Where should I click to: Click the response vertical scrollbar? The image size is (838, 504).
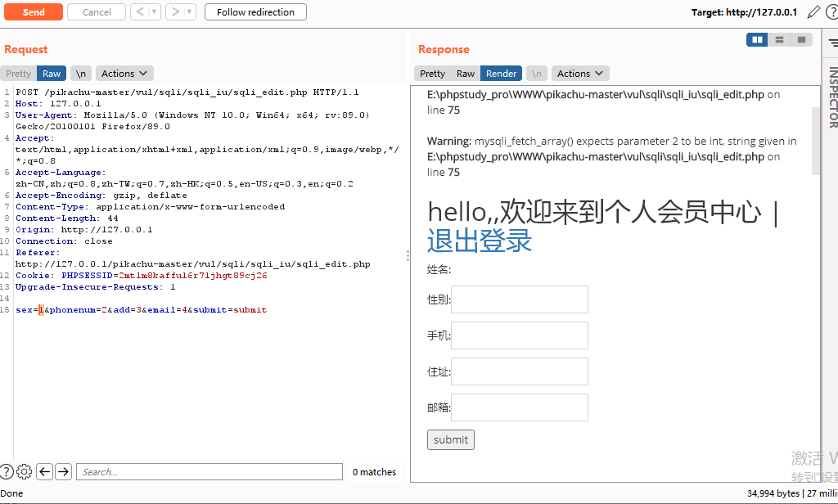click(x=816, y=141)
